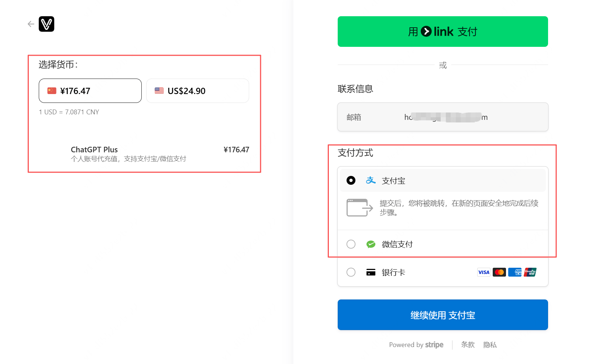Click the Visa card logo
The width and height of the screenshot is (599, 364).
(483, 272)
